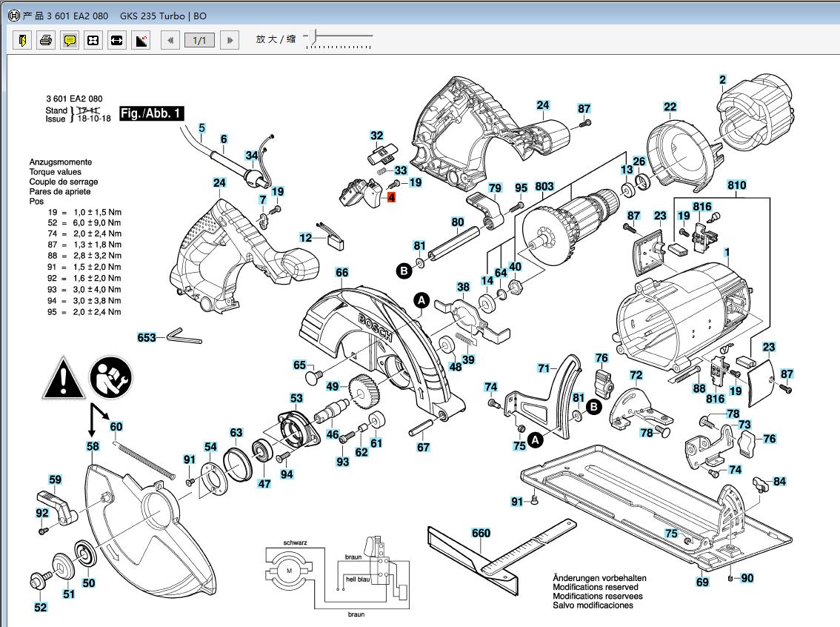Click part number 6 label
840x627 pixels.
(x=224, y=139)
